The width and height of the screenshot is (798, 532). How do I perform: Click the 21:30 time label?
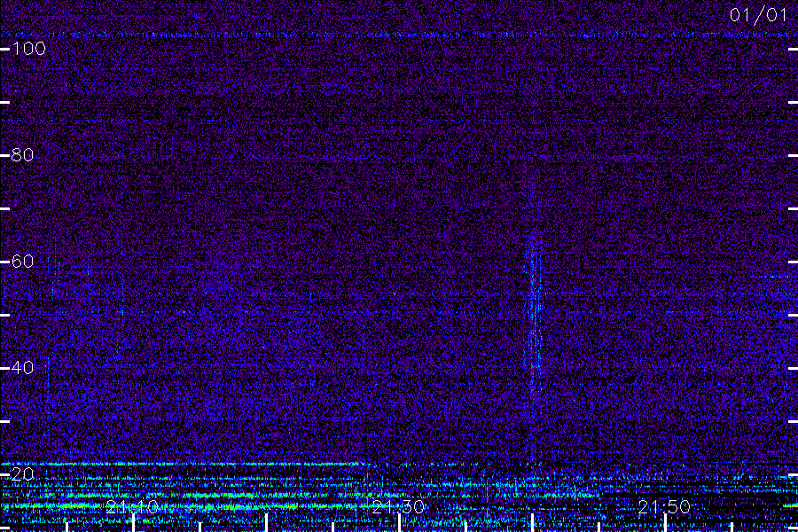[398, 507]
